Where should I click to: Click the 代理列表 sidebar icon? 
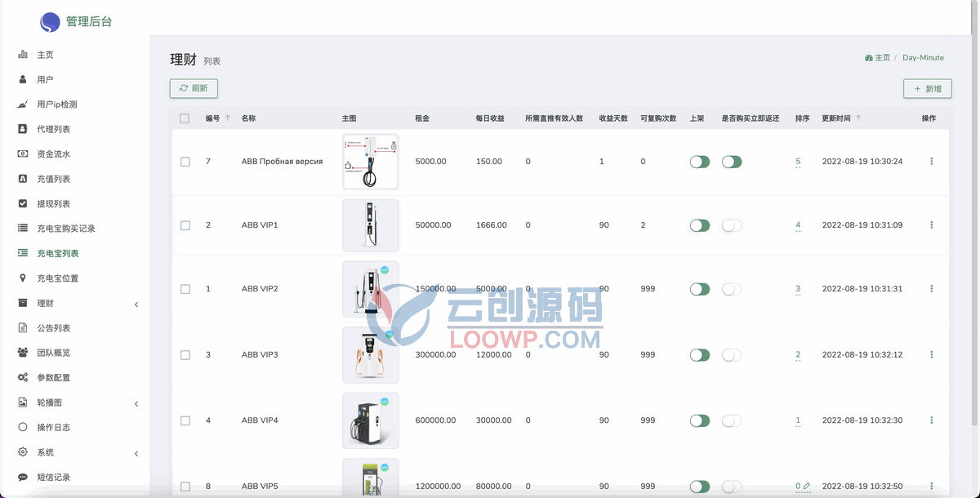23,129
